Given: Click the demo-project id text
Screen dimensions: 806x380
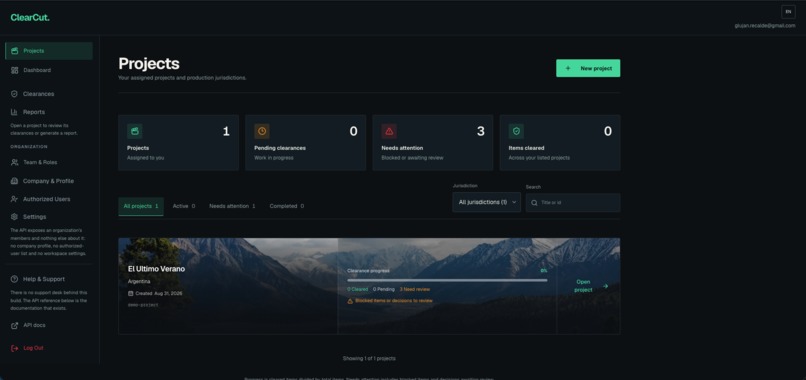Looking at the screenshot, I should click(x=143, y=305).
